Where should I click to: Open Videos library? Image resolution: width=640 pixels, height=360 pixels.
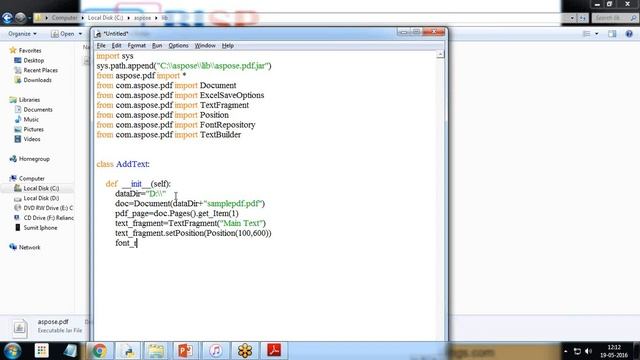click(32, 139)
